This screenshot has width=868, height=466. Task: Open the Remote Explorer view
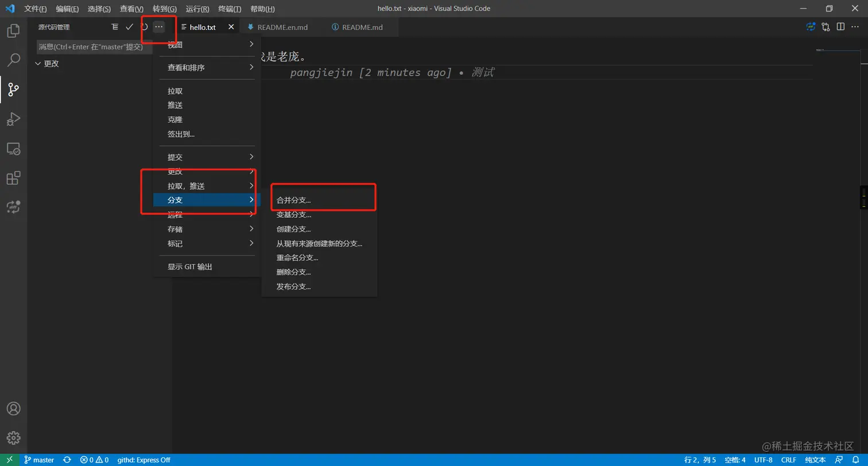(x=13, y=149)
